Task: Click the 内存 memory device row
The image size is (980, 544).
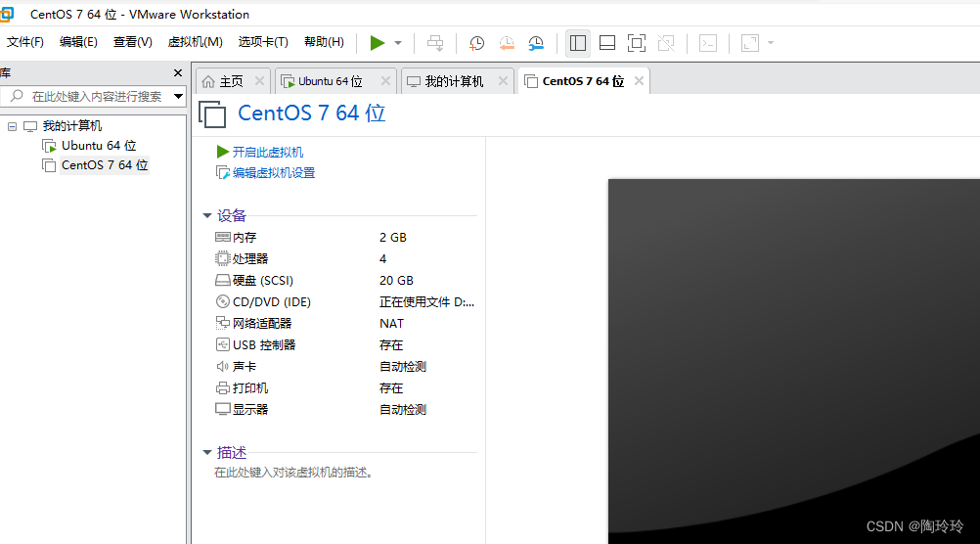Action: tap(345, 238)
